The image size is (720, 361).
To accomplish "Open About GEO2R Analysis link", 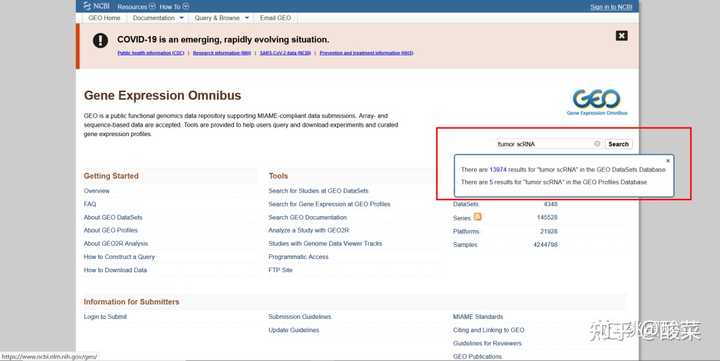I will 116,243.
